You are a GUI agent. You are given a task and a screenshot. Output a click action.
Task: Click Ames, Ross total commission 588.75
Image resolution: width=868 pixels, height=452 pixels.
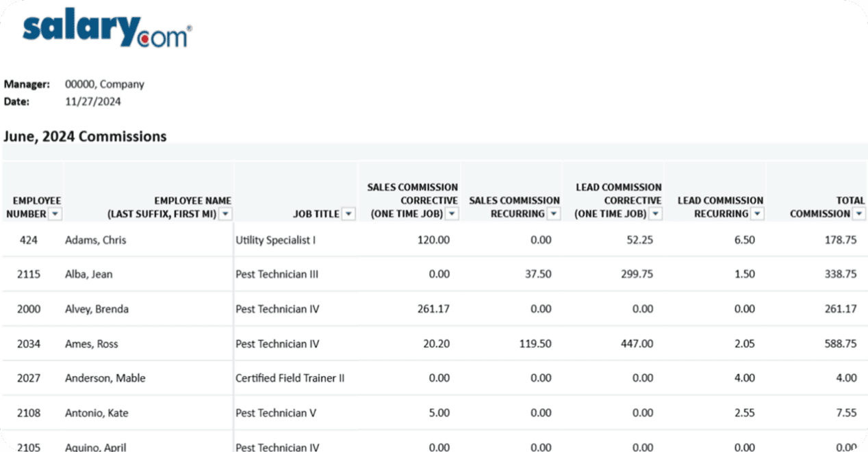[x=840, y=344]
